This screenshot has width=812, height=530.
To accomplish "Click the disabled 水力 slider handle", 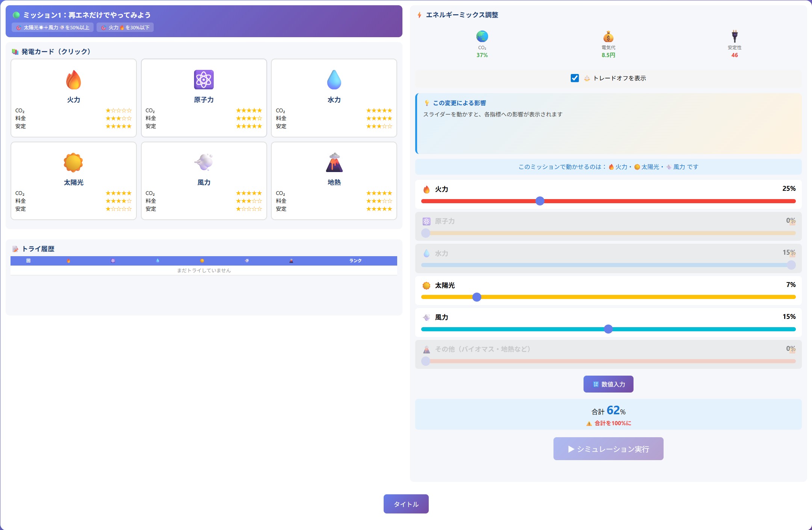I will click(x=791, y=265).
